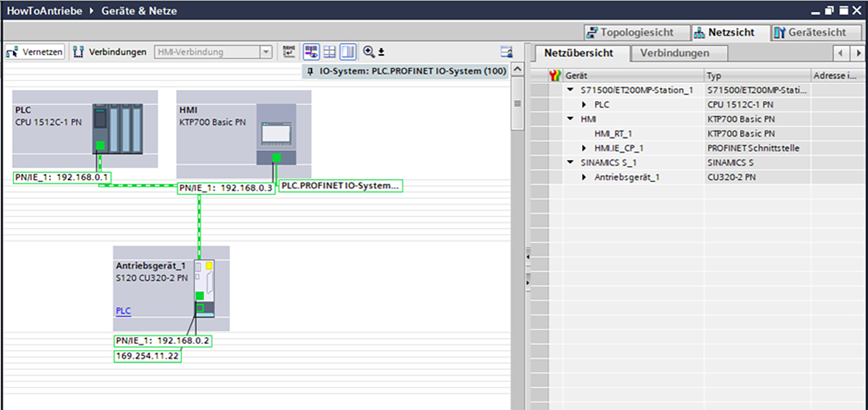Click the PN/IE_1: 192.168.0.2 address label
This screenshot has height=410, width=868.
pos(163,341)
